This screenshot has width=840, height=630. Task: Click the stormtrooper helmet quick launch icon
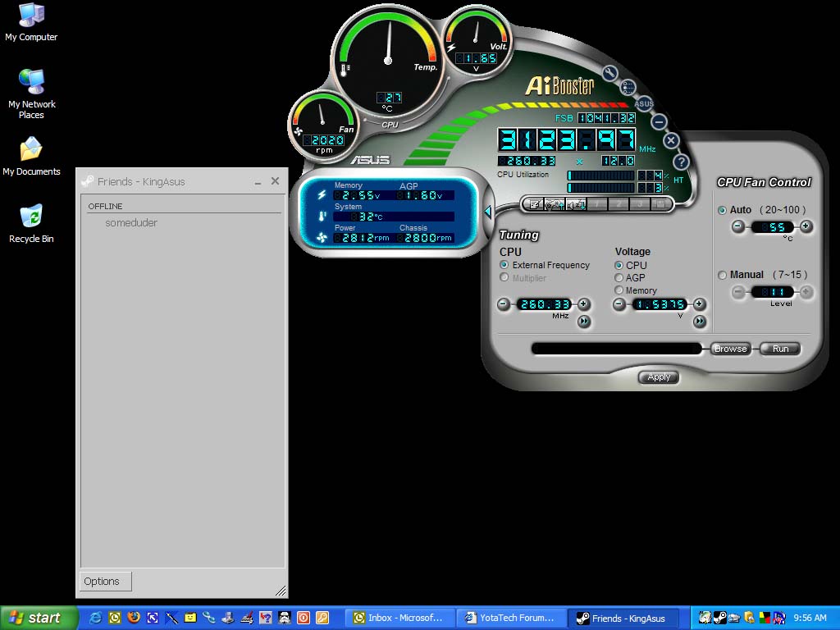tap(284, 618)
